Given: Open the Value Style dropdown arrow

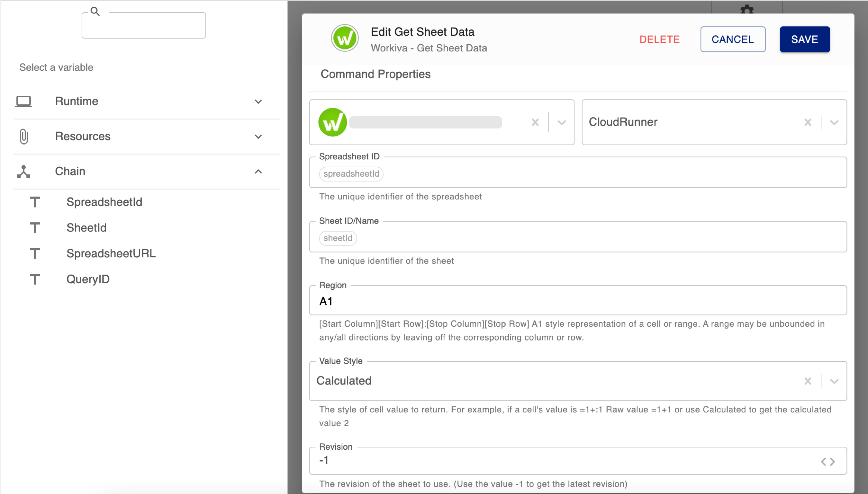Looking at the screenshot, I should point(834,381).
